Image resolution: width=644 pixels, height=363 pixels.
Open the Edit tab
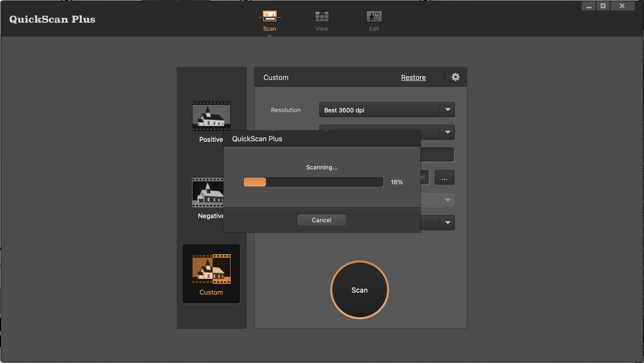pyautogui.click(x=374, y=20)
